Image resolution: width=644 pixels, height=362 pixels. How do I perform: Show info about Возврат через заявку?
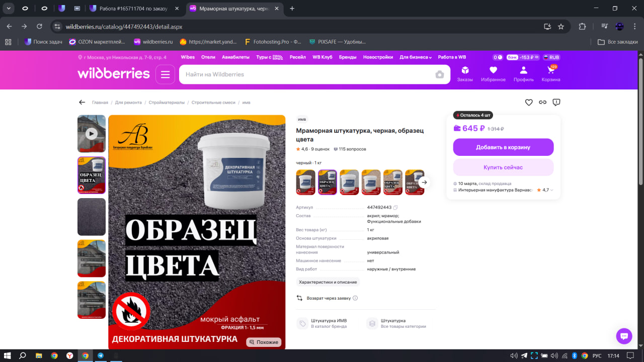[355, 298]
